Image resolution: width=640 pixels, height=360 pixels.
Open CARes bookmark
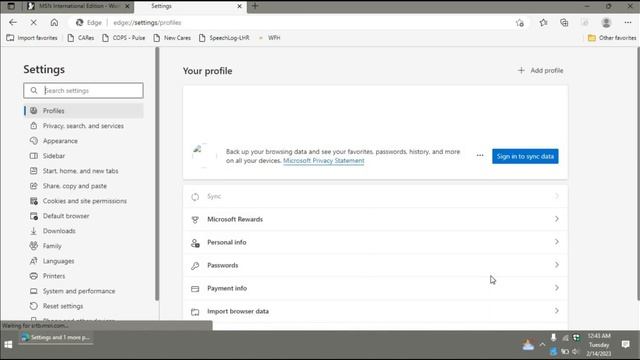81,38
